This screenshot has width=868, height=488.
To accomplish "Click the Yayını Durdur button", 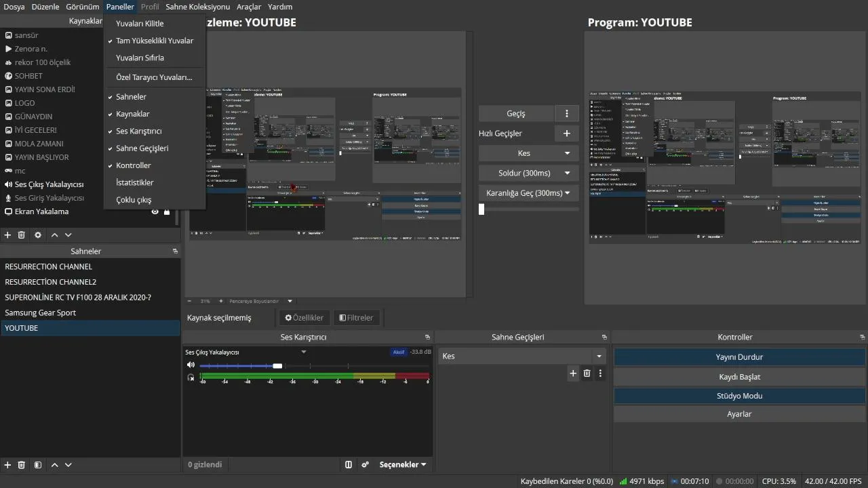I will pos(739,357).
